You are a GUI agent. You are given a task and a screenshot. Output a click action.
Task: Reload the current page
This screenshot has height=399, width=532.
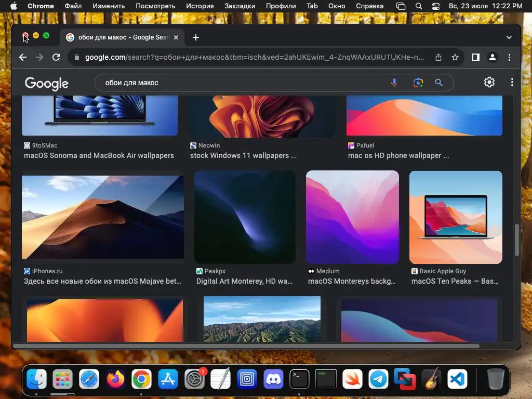click(x=56, y=57)
